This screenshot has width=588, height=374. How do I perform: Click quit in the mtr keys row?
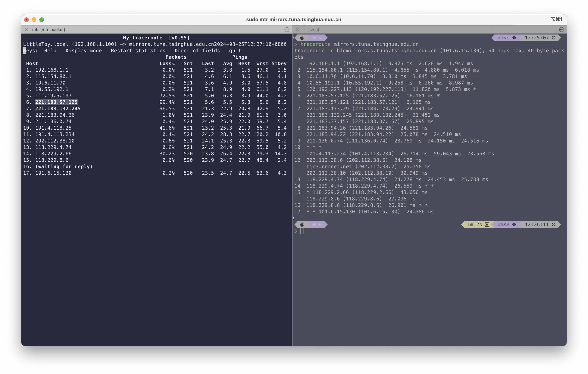coord(235,51)
